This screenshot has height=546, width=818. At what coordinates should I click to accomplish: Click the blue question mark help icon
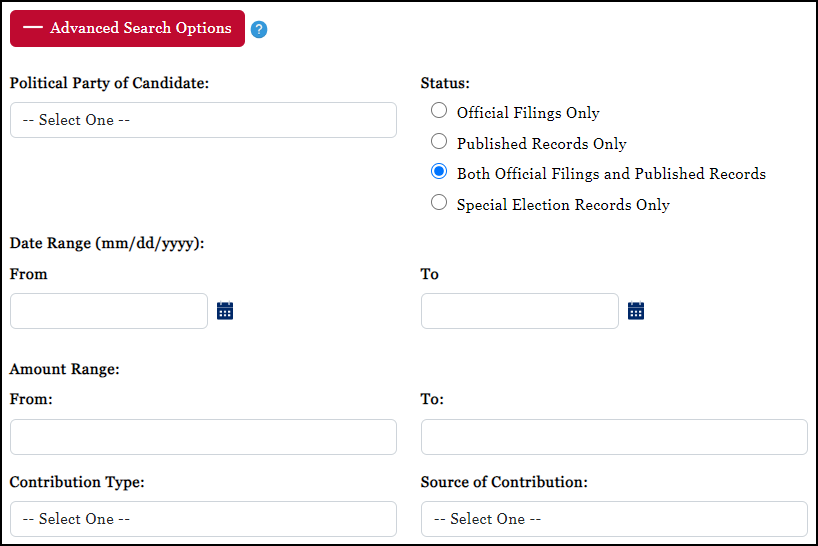(259, 30)
